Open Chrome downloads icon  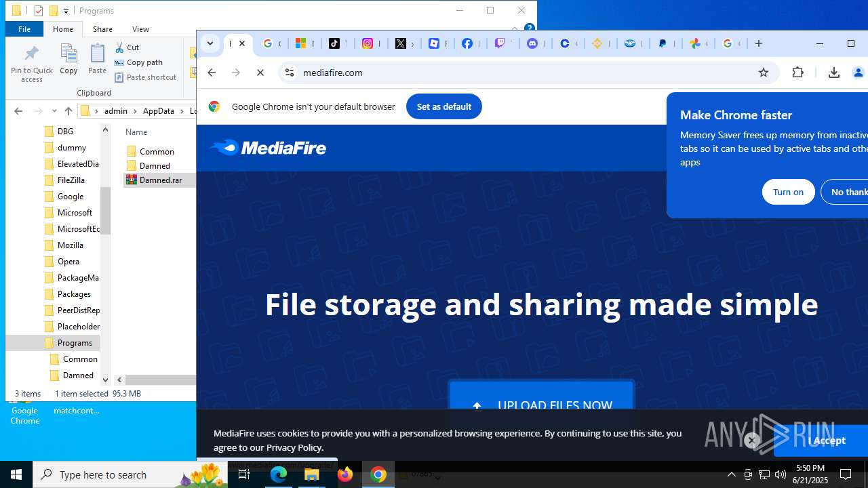point(834,73)
